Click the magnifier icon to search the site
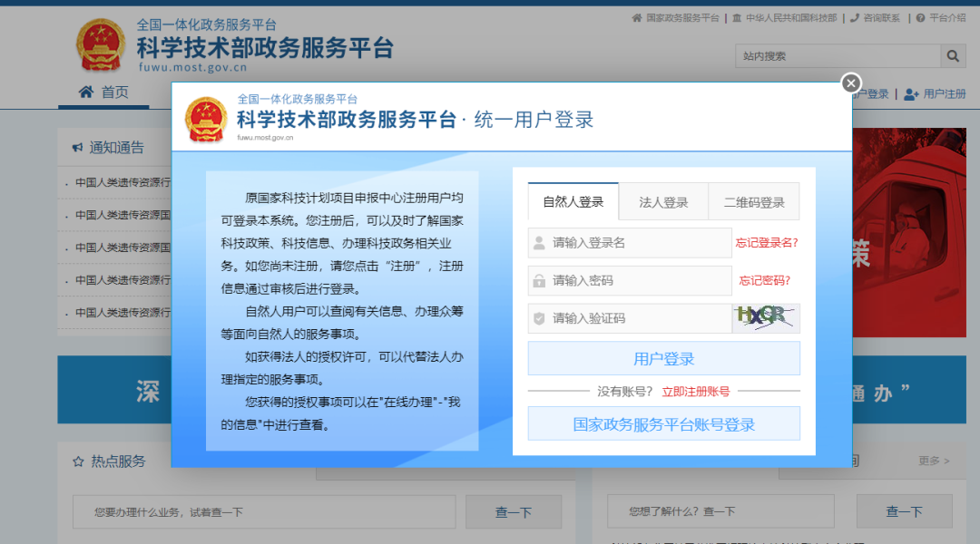This screenshot has width=980, height=544. coord(951,55)
